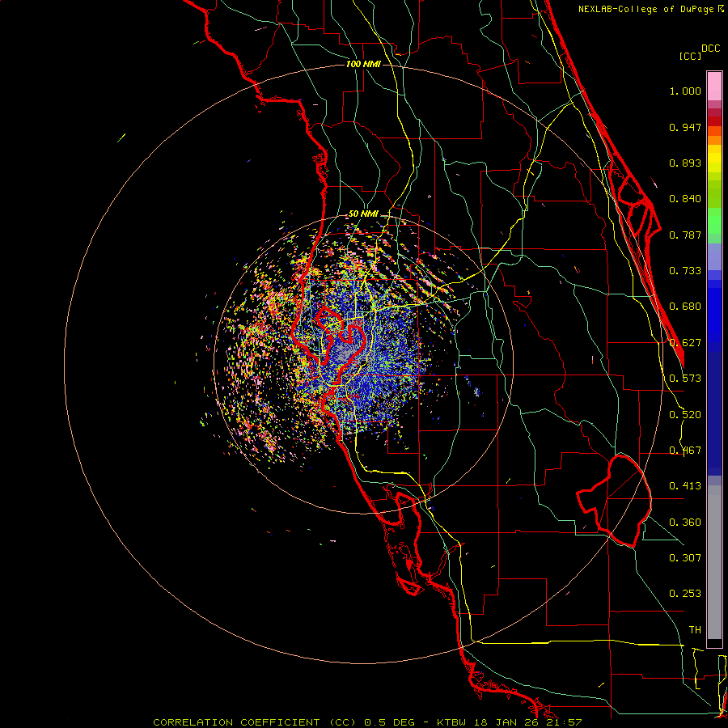Viewport: 728px width, 728px height.
Task: Click the 0.573 scale value
Action: coord(685,379)
